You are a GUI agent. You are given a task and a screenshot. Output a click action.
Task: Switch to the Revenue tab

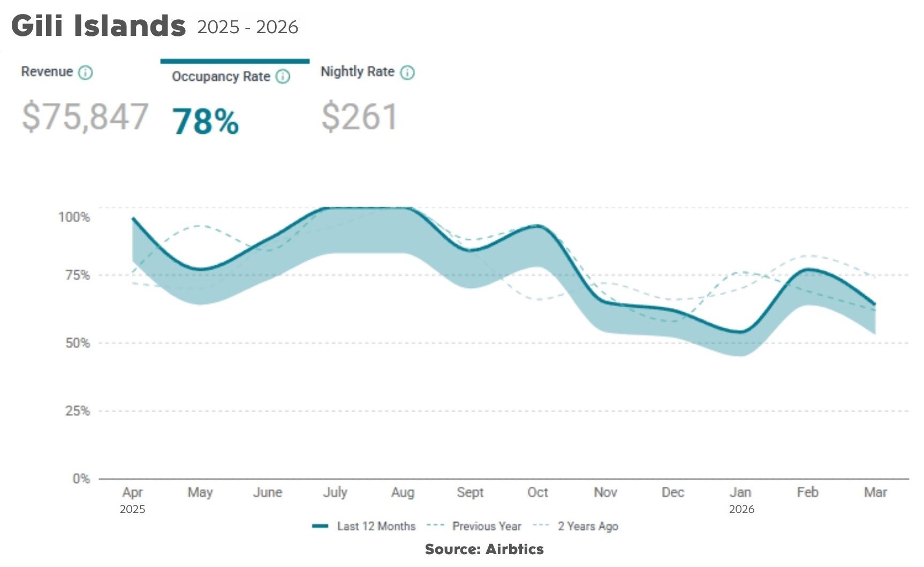tap(47, 72)
